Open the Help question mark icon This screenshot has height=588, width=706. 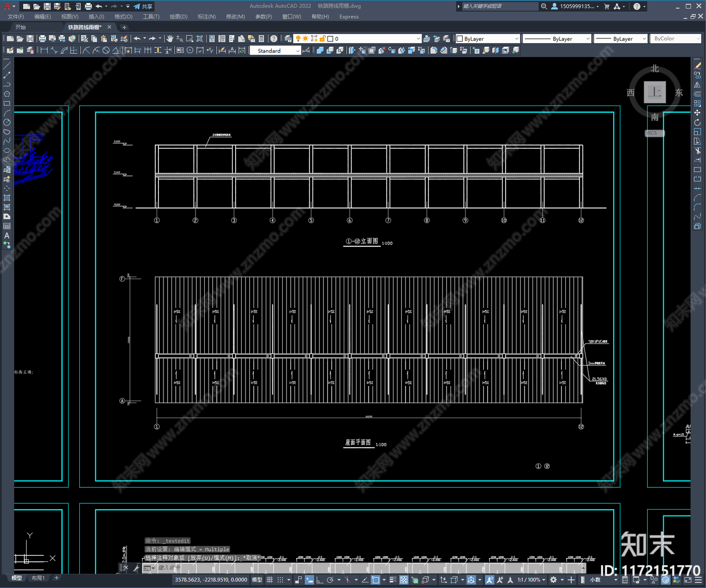point(274,39)
